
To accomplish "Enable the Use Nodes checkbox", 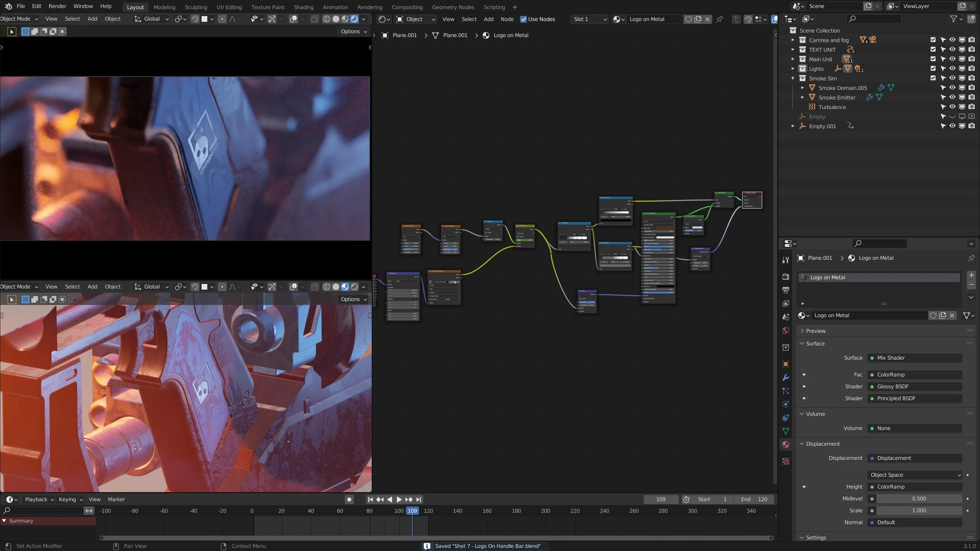I will click(523, 19).
